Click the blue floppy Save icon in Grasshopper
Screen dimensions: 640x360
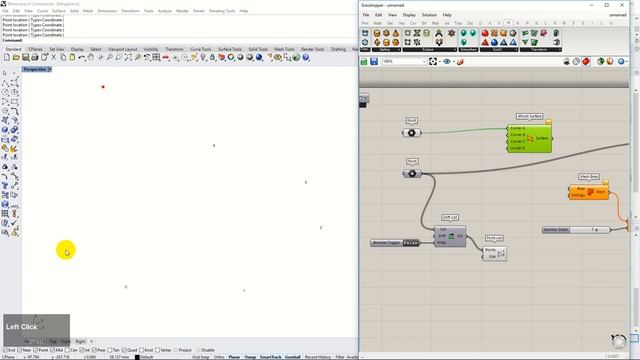tap(374, 62)
